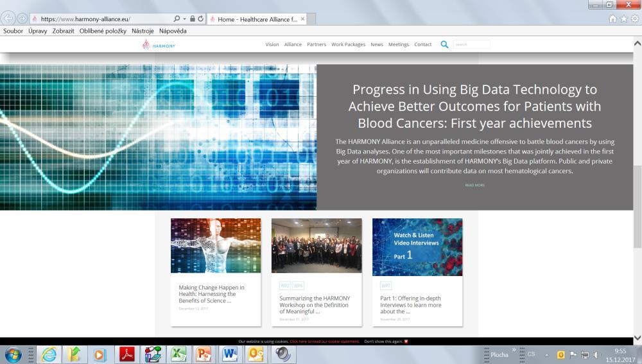
Task: Close cookie bar with red X icon
Action: 406,342
